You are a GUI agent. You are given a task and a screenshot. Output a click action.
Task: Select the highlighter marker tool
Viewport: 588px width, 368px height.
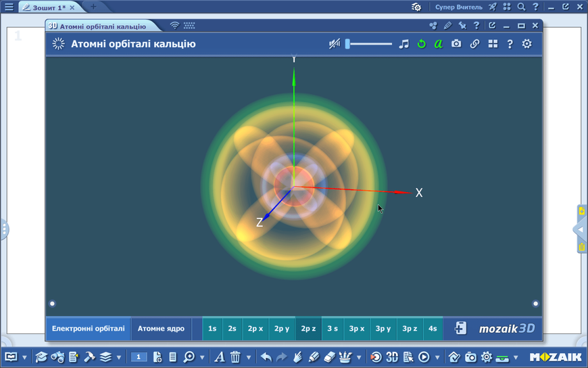point(314,356)
